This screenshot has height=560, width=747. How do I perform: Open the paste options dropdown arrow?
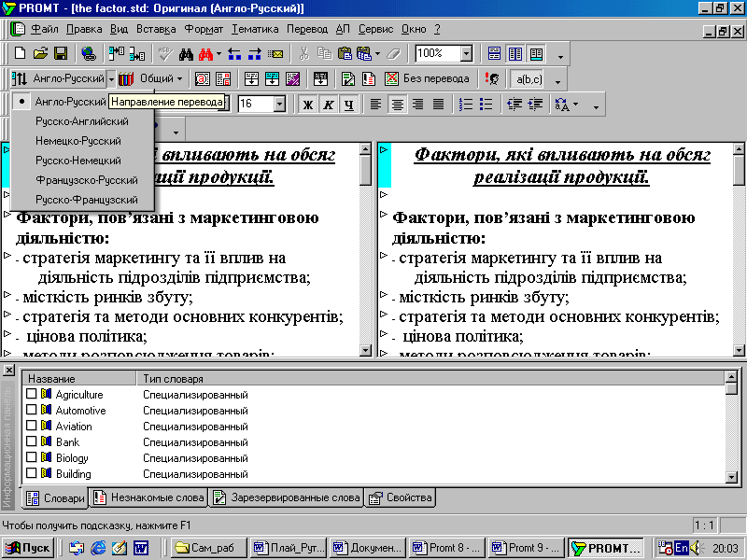coord(378,54)
